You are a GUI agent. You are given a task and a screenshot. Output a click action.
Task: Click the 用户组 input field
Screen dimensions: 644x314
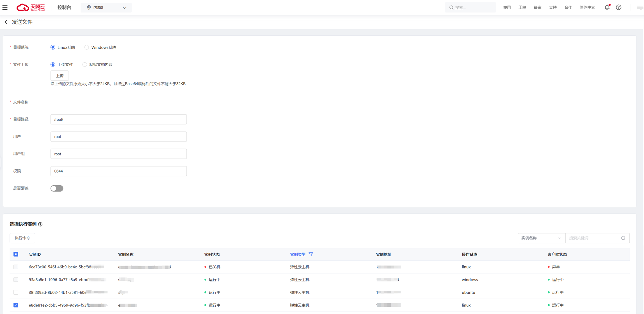(x=118, y=154)
